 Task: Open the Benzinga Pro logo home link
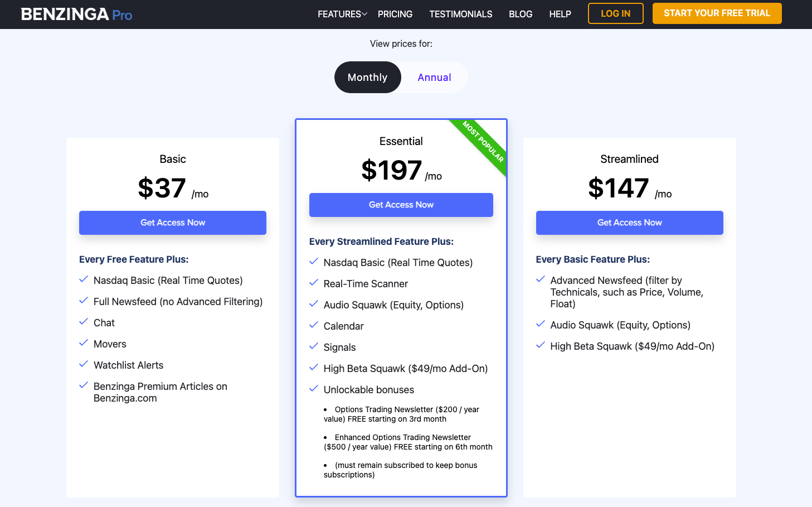pyautogui.click(x=76, y=14)
